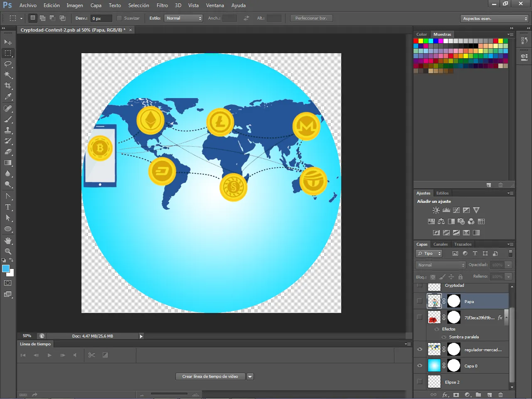Viewport: 532px width, 399px height.
Task: Add layer mask in Capas panel
Action: [x=456, y=394]
